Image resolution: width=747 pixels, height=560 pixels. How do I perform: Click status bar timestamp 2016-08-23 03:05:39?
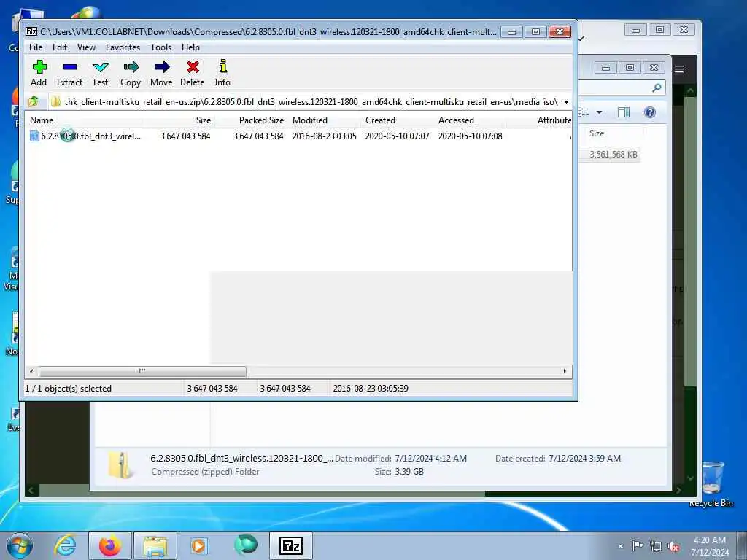[x=370, y=389]
